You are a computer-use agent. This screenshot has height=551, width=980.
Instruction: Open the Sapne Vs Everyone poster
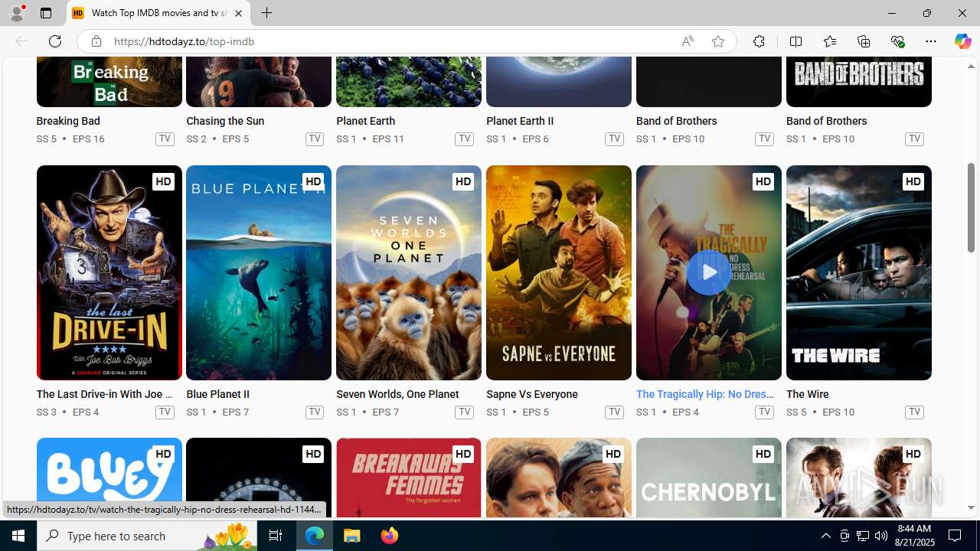(x=559, y=272)
